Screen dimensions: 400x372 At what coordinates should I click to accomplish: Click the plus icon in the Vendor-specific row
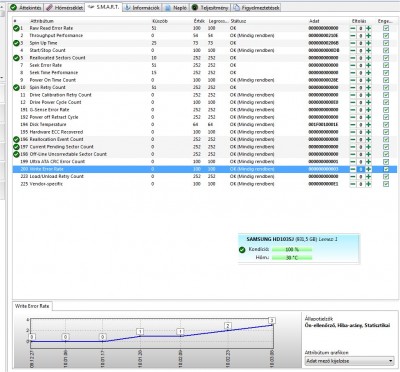368,184
